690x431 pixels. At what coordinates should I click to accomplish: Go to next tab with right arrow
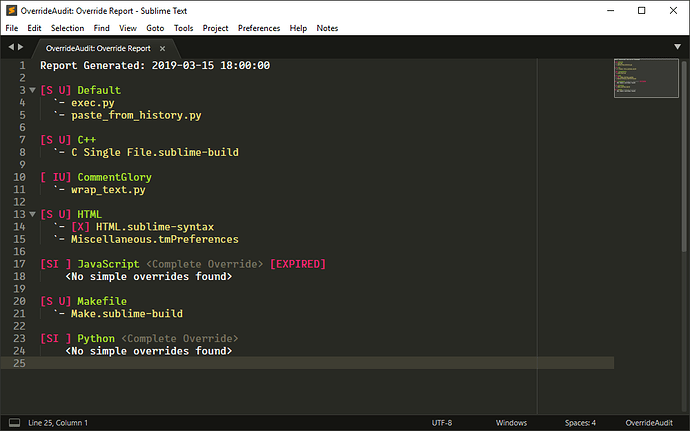pyautogui.click(x=20, y=47)
